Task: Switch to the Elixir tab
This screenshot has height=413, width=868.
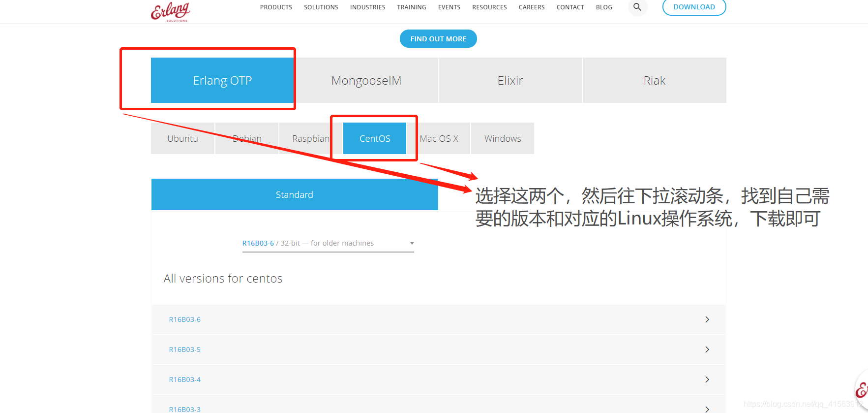Action: pyautogui.click(x=510, y=80)
